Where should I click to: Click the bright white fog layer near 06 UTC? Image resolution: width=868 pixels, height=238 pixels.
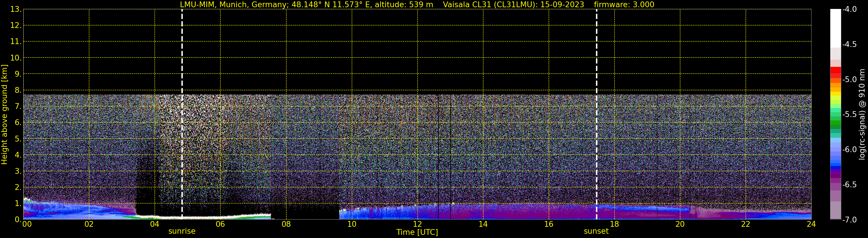coord(220,218)
